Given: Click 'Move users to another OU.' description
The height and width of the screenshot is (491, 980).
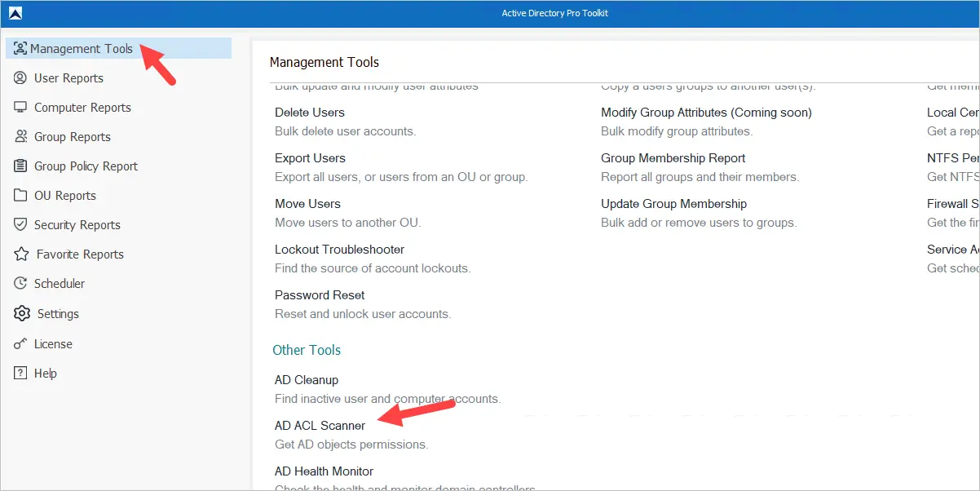Looking at the screenshot, I should tap(348, 223).
